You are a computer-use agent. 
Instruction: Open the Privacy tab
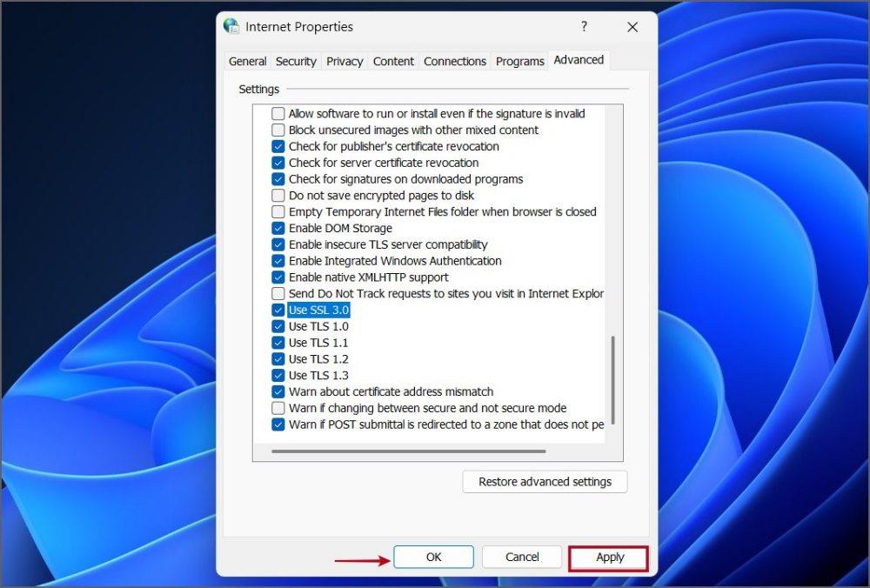click(x=345, y=61)
